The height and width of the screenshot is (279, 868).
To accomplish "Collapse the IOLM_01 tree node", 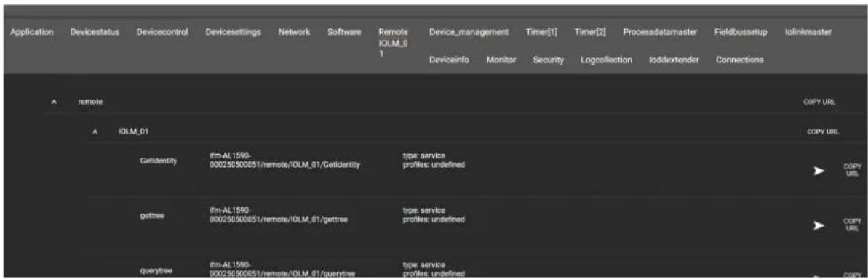I will tap(95, 132).
